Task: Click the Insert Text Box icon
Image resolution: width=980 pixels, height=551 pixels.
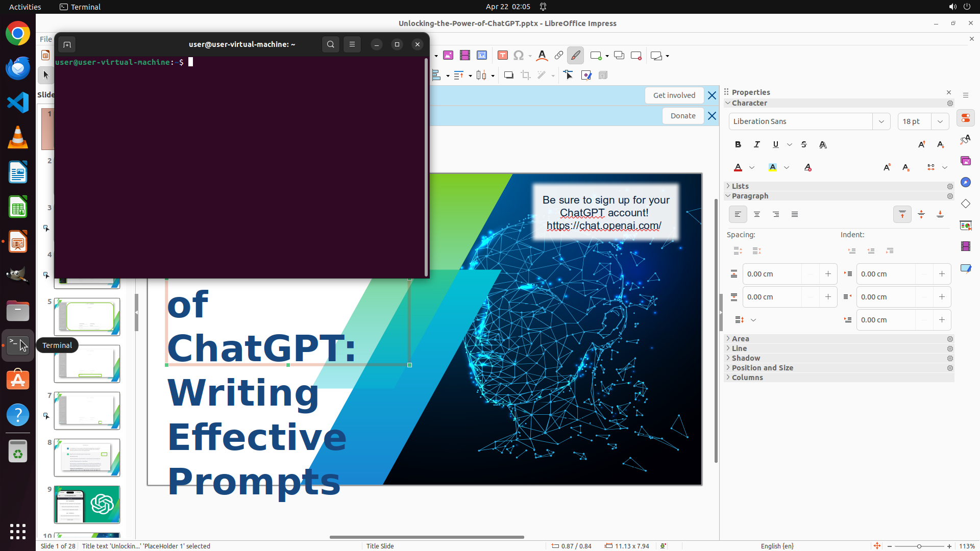Action: click(x=503, y=56)
